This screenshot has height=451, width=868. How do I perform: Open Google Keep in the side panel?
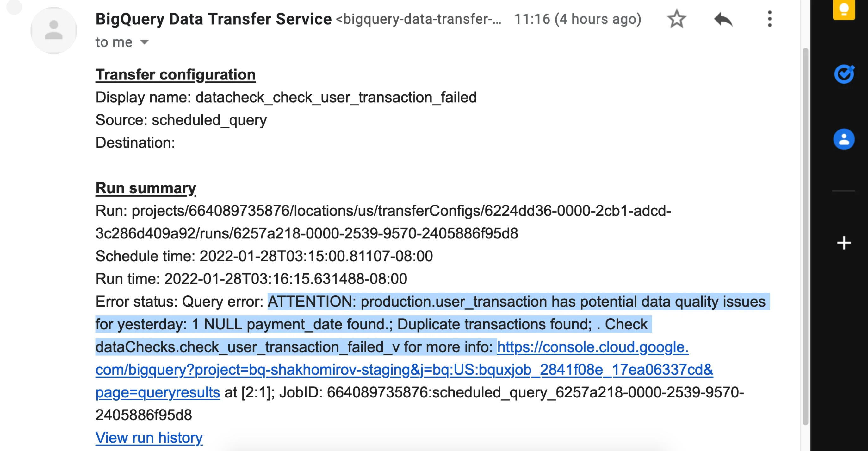point(844,10)
